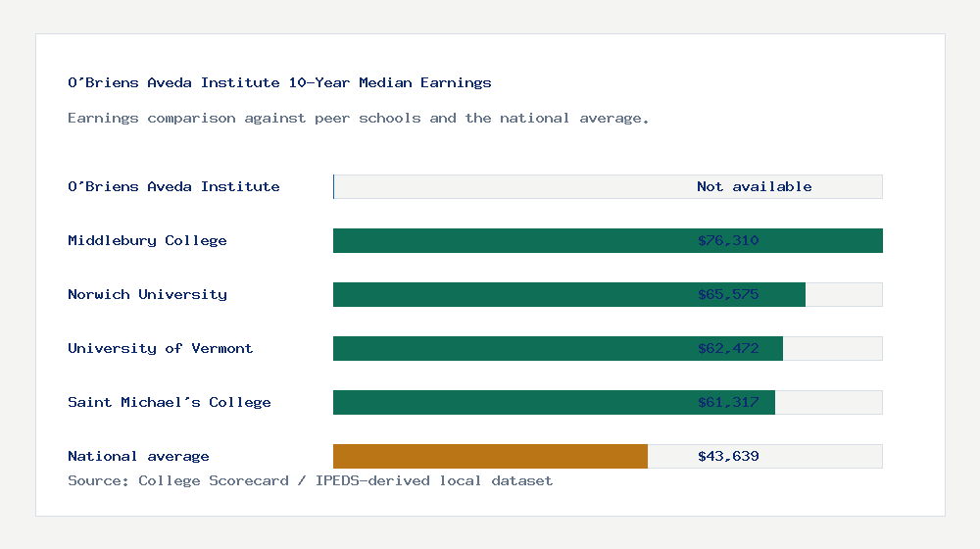This screenshot has height=549, width=980.
Task: Select the 'Saint Michael's College' label
Action: point(170,402)
